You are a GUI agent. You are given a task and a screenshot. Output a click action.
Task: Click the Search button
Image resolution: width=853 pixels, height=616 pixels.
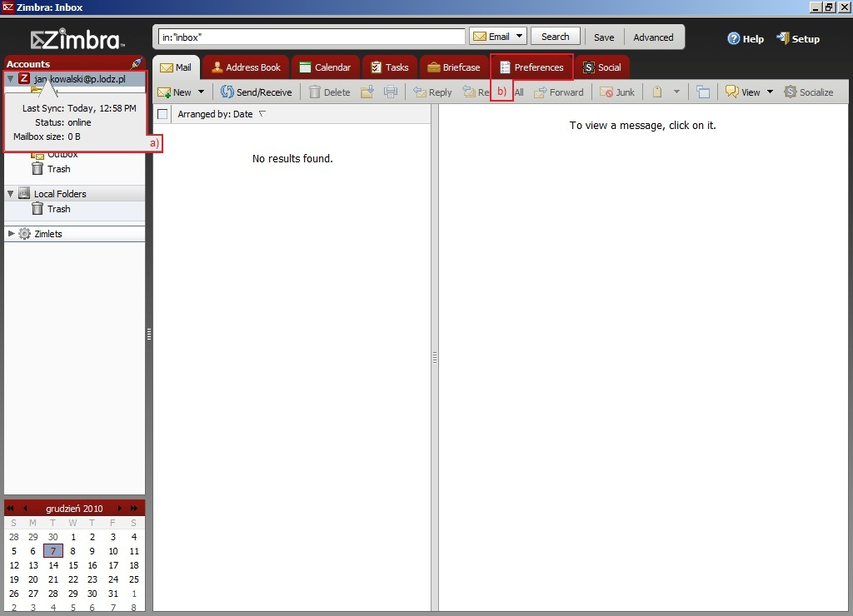coord(556,37)
